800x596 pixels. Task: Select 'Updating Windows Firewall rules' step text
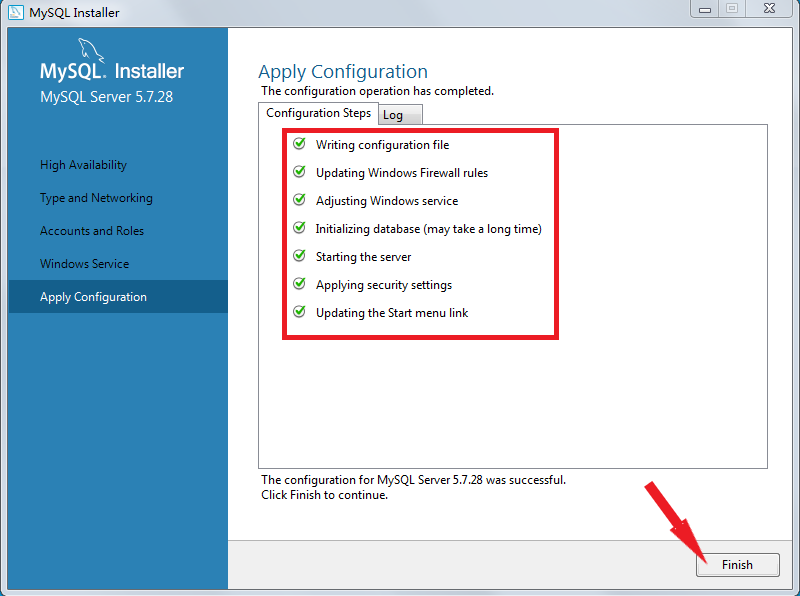click(x=402, y=173)
